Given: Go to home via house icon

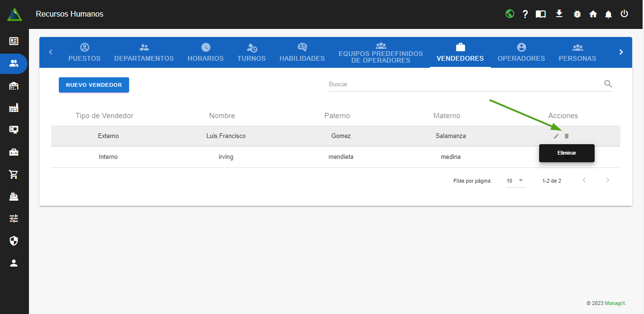Looking at the screenshot, I should point(593,14).
